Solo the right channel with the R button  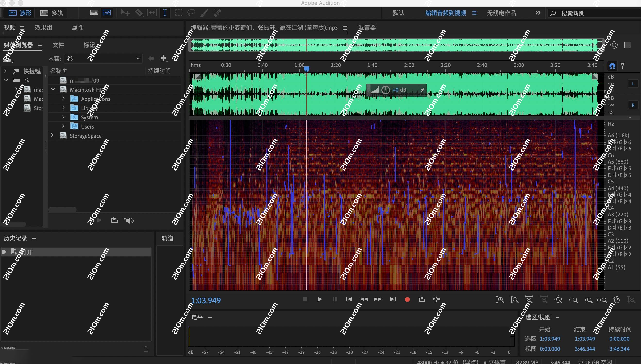[x=633, y=105]
